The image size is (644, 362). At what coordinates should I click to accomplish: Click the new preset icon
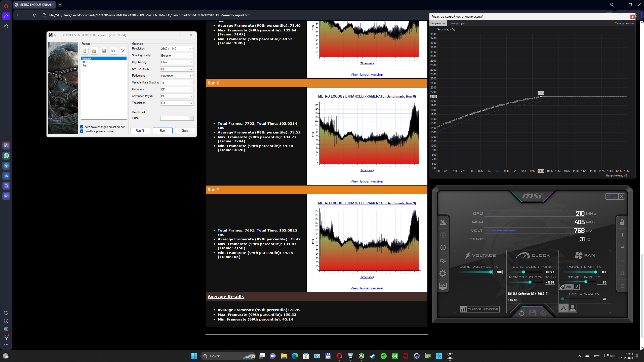[85, 51]
